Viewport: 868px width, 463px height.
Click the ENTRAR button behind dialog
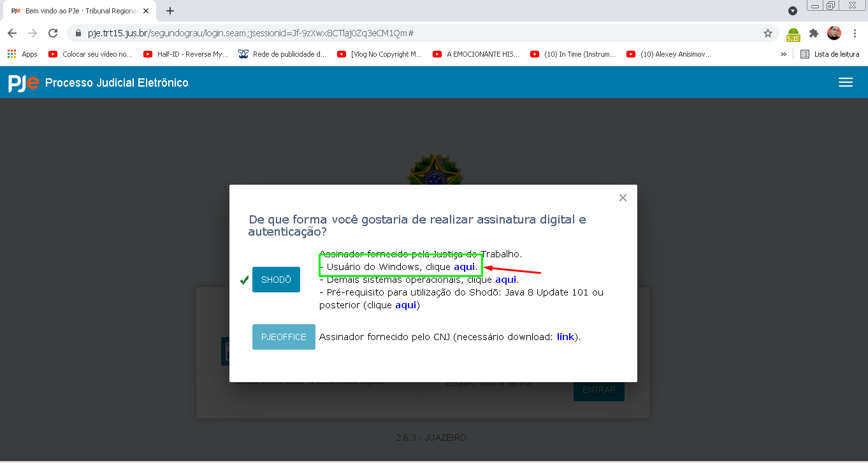[599, 390]
